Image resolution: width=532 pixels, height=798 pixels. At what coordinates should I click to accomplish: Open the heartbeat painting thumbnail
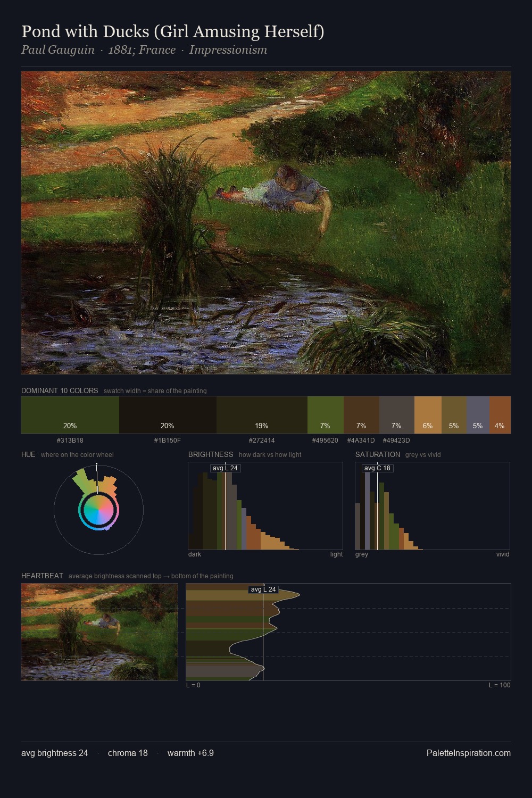(99, 632)
